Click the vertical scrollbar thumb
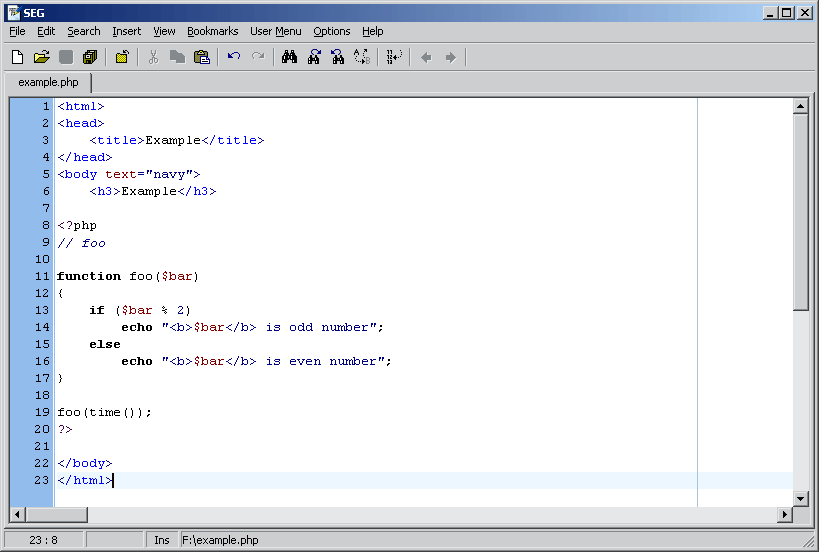 coord(800,213)
